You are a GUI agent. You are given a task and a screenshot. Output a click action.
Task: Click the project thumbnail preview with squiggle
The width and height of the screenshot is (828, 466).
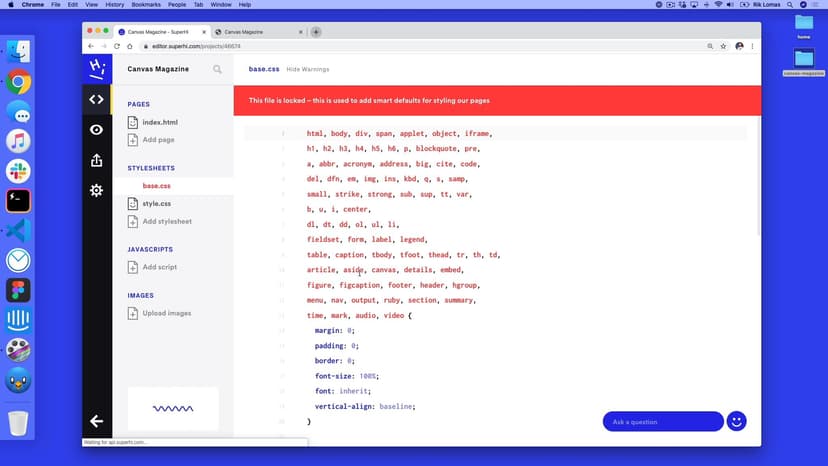[x=173, y=408]
